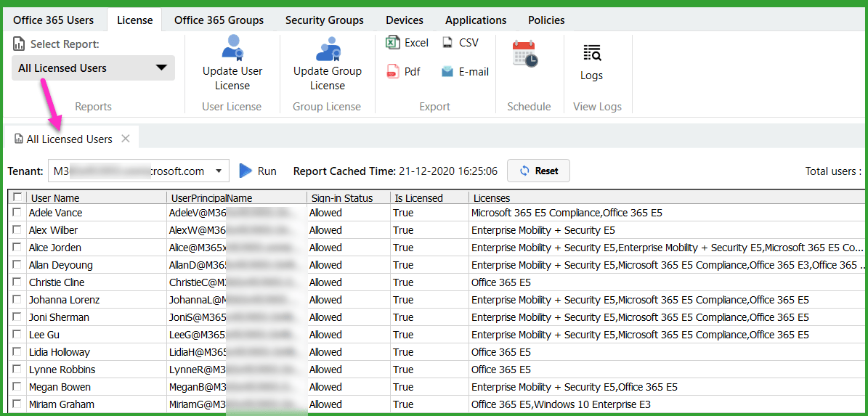The width and height of the screenshot is (868, 416).
Task: Click the Lynne Robbins name cell
Action: 97,370
